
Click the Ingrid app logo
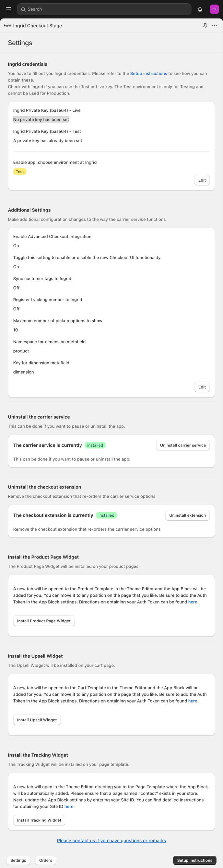click(7, 26)
